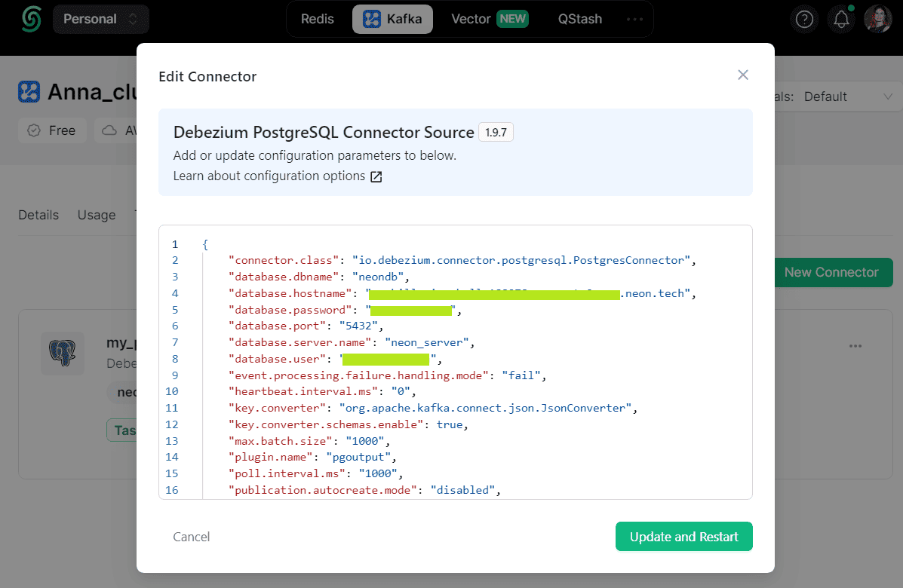Viewport: 903px width, 588px height.
Task: Open the notifications bell icon
Action: point(841,20)
